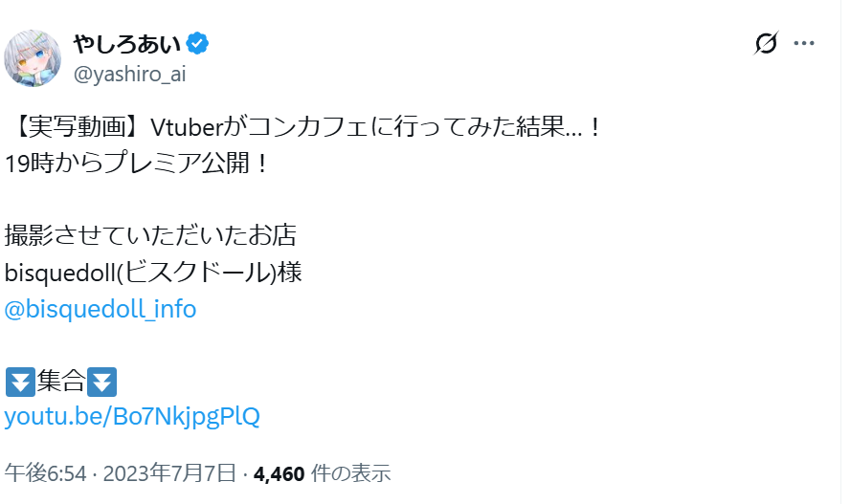Click the 2023年7月7日 date
The image size is (850, 504).
pyautogui.click(x=168, y=472)
